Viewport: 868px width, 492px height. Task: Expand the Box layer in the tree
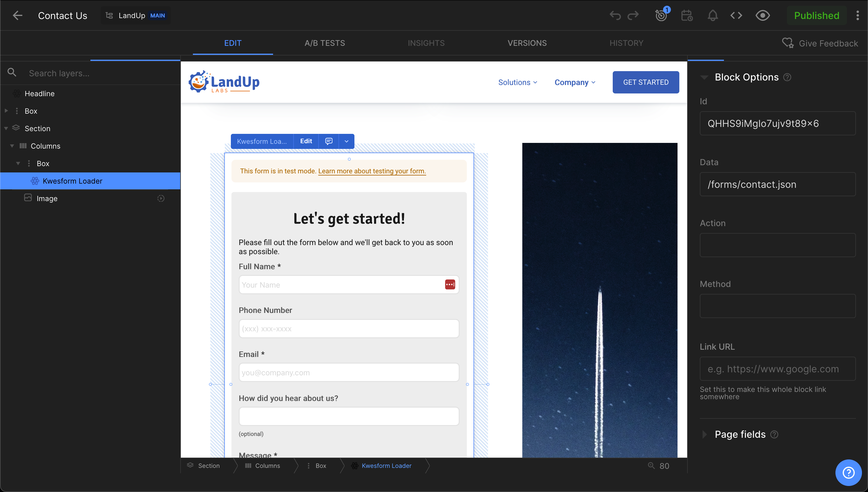coord(6,111)
